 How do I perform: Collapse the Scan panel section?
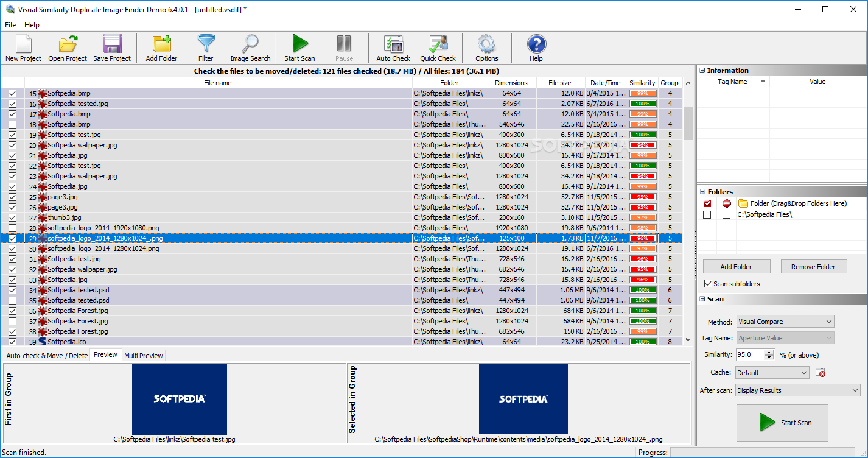pyautogui.click(x=702, y=300)
